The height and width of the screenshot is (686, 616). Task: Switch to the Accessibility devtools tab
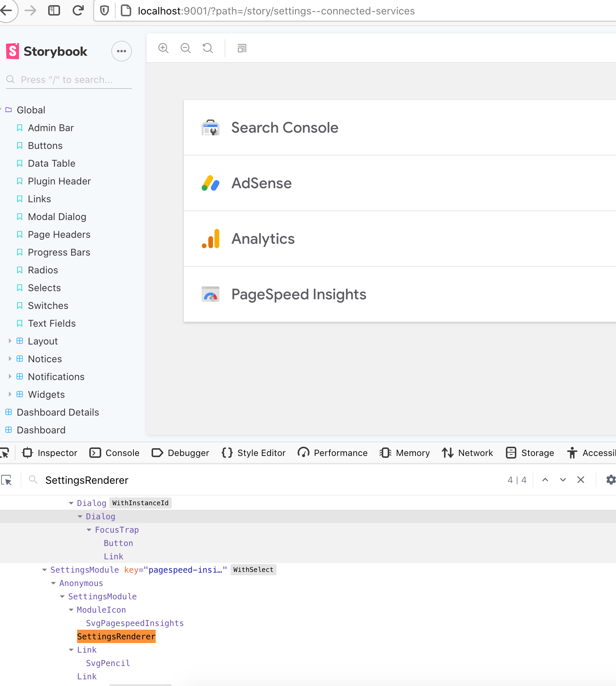tap(591, 453)
